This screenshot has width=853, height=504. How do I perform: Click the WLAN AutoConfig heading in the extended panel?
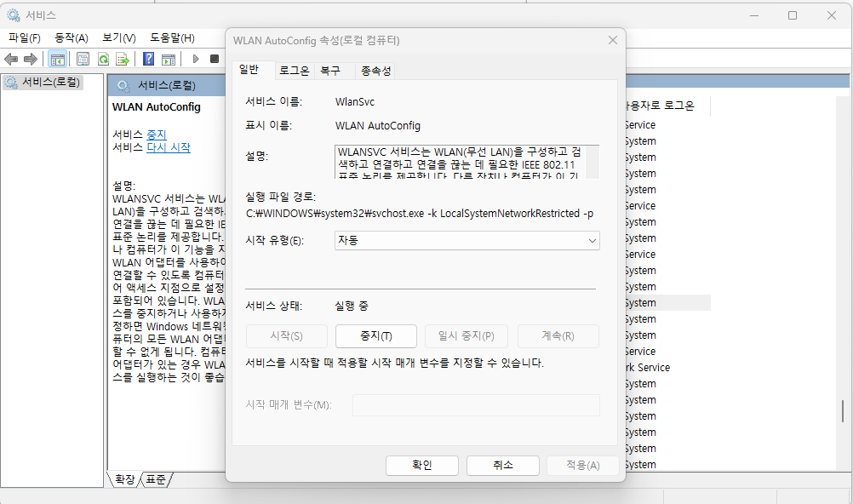tap(157, 107)
